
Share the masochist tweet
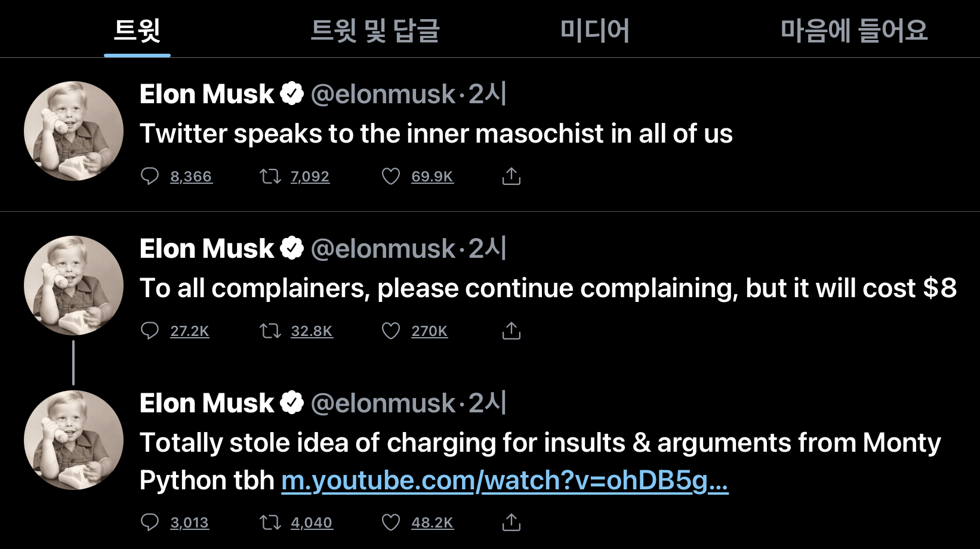pyautogui.click(x=511, y=176)
